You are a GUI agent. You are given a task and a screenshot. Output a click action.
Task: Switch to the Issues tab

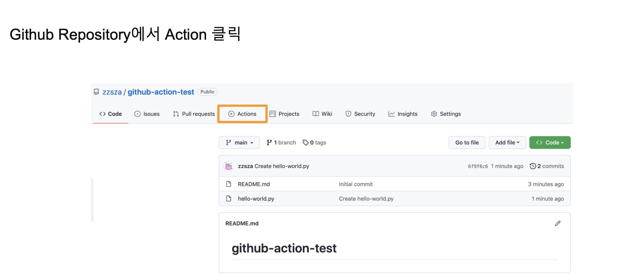coord(147,114)
